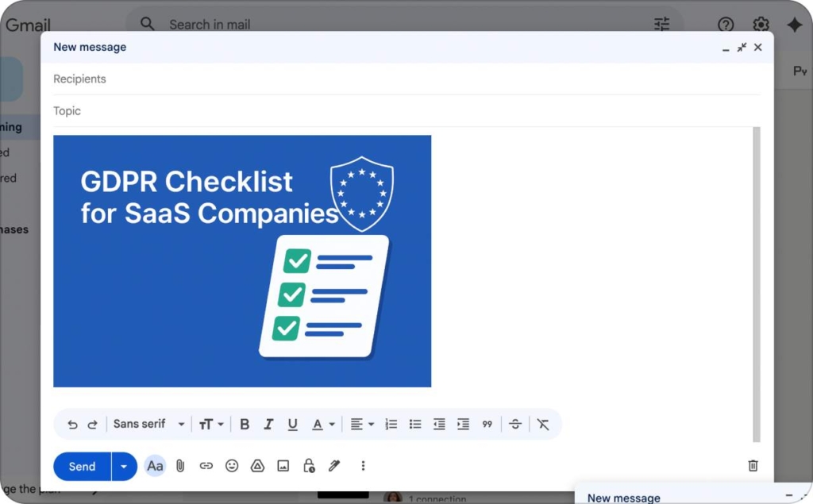This screenshot has width=813, height=504.
Task: Open the emoji picker
Action: (x=232, y=466)
